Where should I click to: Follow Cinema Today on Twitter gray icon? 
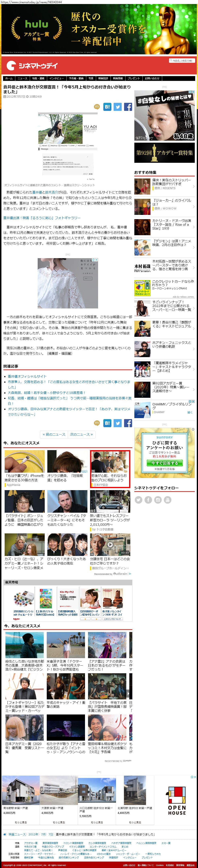[x=138, y=500]
